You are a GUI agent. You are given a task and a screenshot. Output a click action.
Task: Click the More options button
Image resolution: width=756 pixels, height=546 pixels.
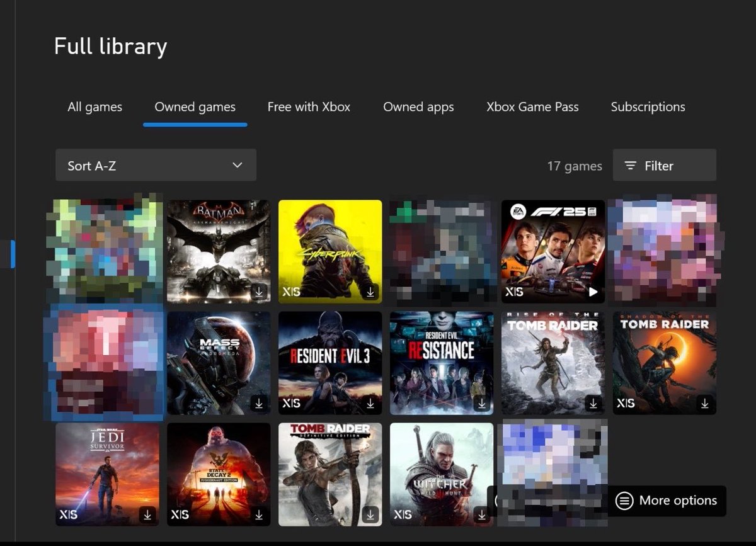(x=667, y=501)
